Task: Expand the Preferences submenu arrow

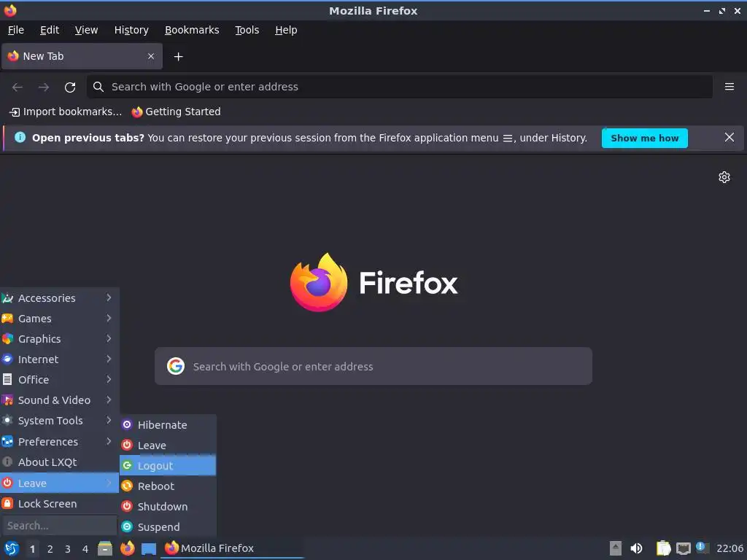Action: tap(109, 441)
